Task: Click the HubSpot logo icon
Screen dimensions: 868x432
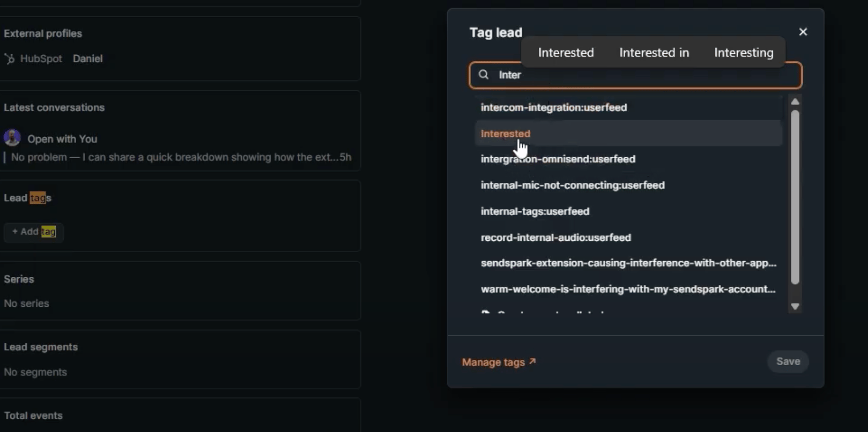Action: [x=10, y=59]
